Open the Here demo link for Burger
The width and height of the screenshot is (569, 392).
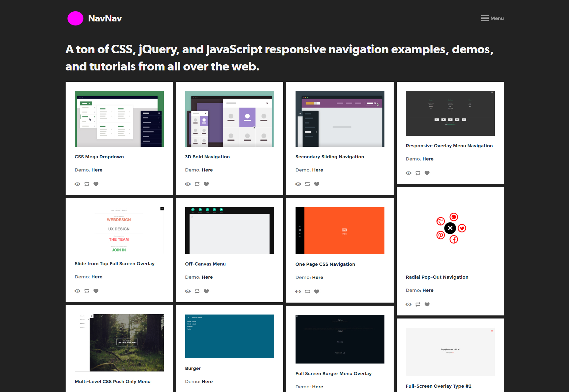pyautogui.click(x=207, y=382)
